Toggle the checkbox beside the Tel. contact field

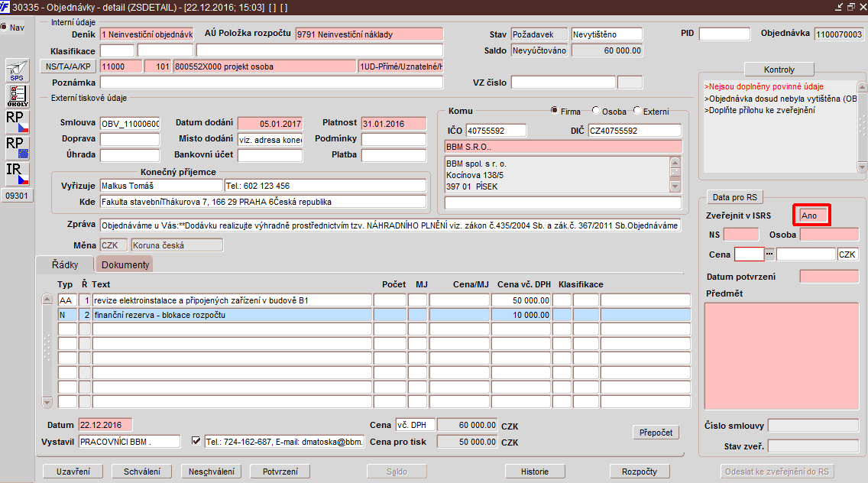tap(196, 441)
